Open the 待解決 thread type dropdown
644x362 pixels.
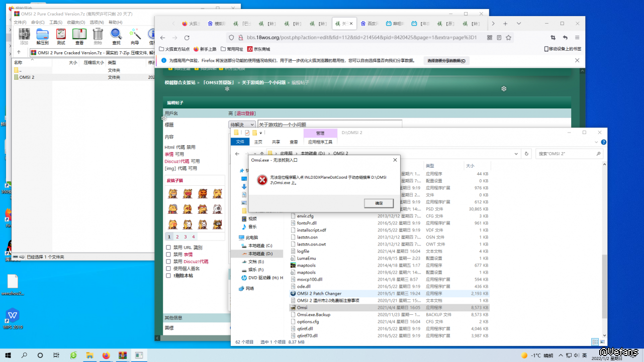242,125
